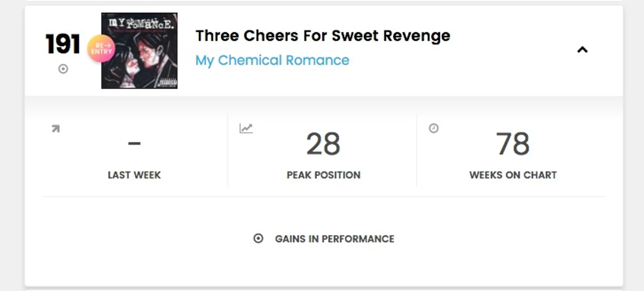Open the My Chemical Romance artist page
Image resolution: width=644 pixels, height=291 pixels.
pyautogui.click(x=272, y=60)
